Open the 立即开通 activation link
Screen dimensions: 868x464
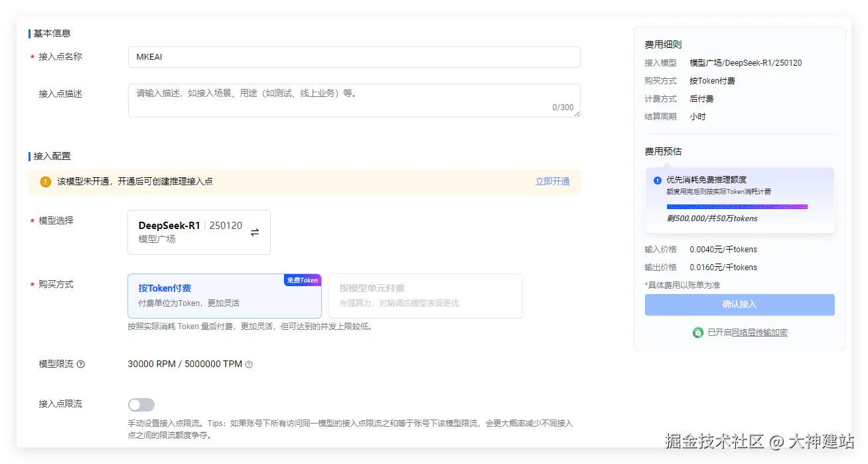tap(553, 181)
